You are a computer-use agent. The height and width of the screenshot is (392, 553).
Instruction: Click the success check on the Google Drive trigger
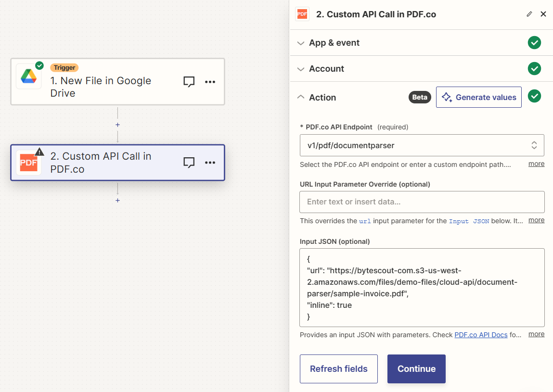[39, 65]
